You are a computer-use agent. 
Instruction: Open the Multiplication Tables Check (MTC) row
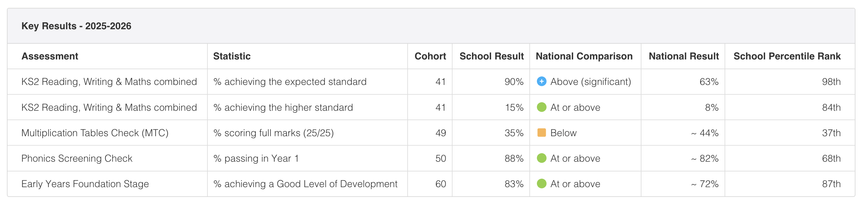[431, 133]
